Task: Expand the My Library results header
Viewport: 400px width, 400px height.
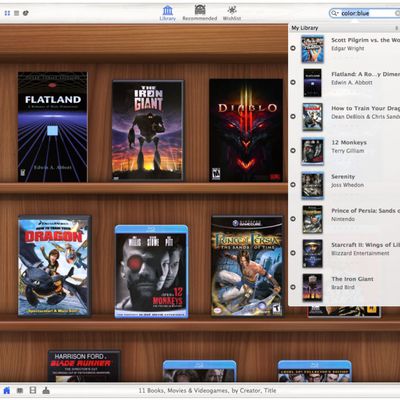Action: point(344,28)
